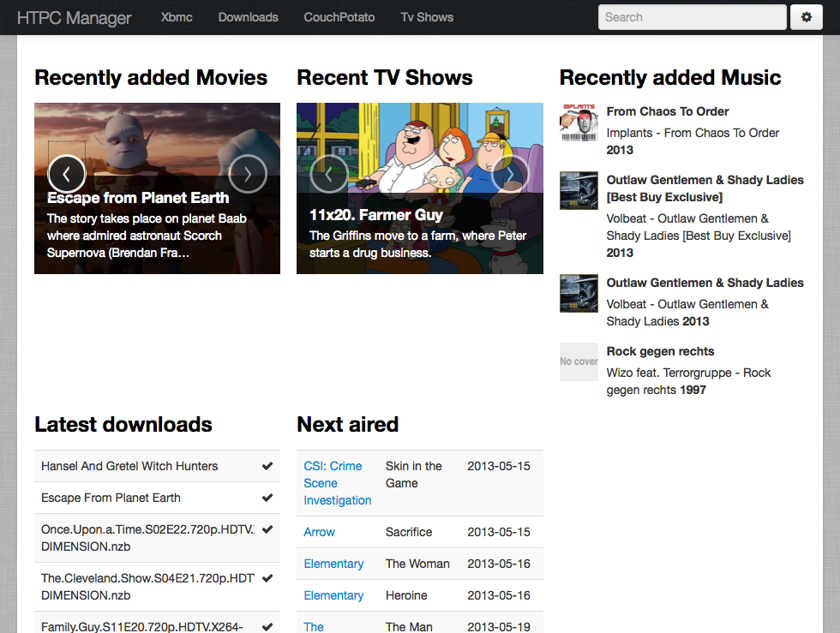Viewport: 840px width, 633px height.
Task: Click the Recently added Music heading
Action: 670,78
